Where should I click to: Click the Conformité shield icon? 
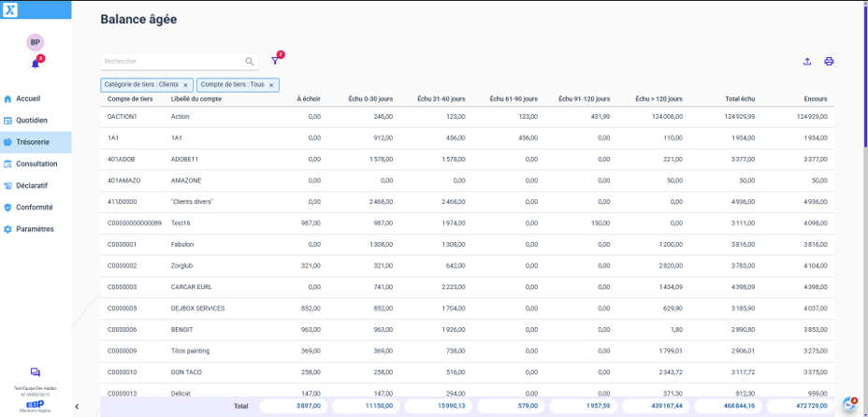pyautogui.click(x=7, y=208)
